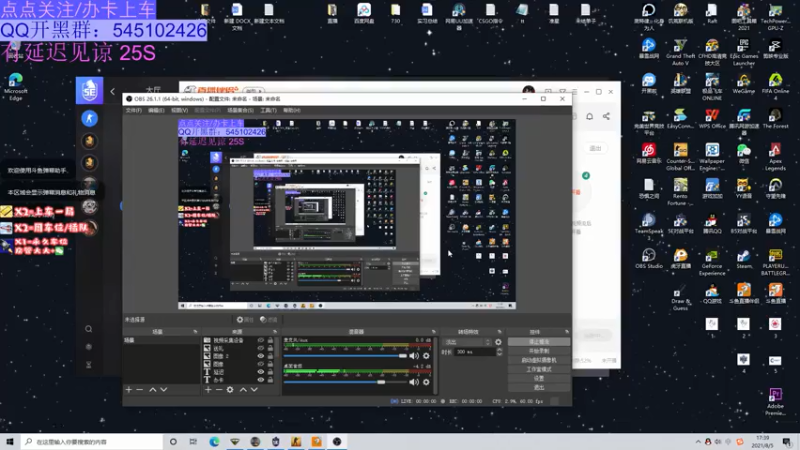This screenshot has height=450, width=800.
Task: Undock the audio mixer panel via header icon
Action: [x=434, y=332]
